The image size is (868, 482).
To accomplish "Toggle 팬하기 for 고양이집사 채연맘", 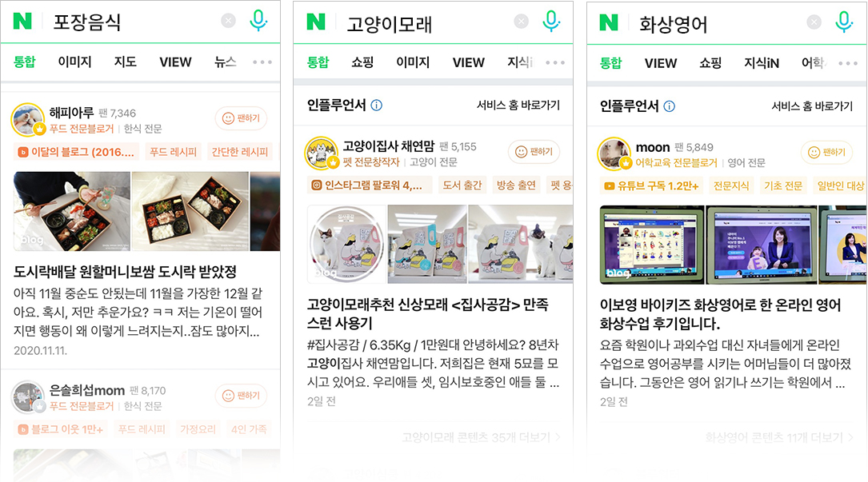I will click(534, 152).
